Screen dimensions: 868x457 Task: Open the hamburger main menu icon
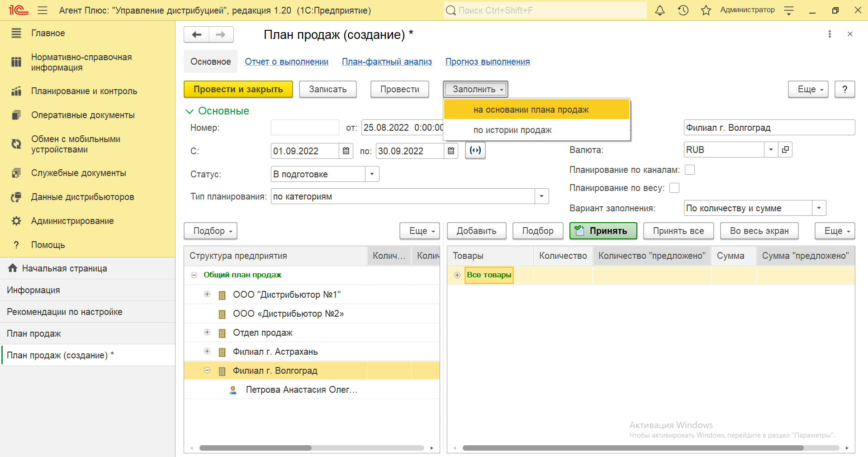point(43,10)
